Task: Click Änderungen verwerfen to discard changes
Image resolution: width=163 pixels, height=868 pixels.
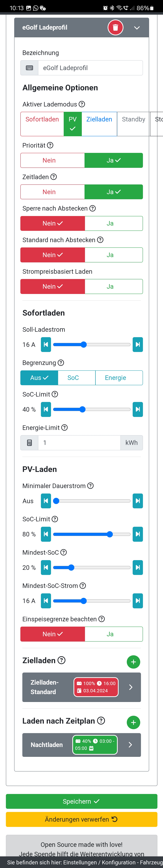Action: pos(81,819)
